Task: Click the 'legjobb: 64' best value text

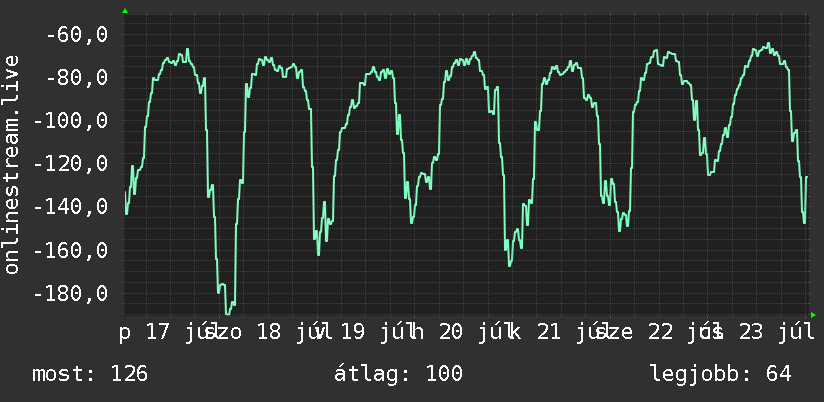Action: click(x=720, y=374)
